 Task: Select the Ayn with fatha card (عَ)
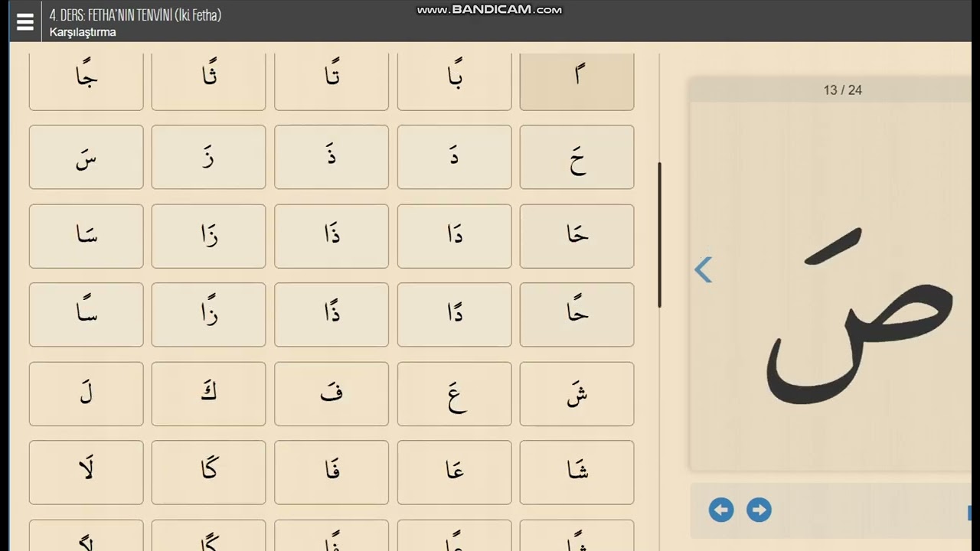coord(454,393)
